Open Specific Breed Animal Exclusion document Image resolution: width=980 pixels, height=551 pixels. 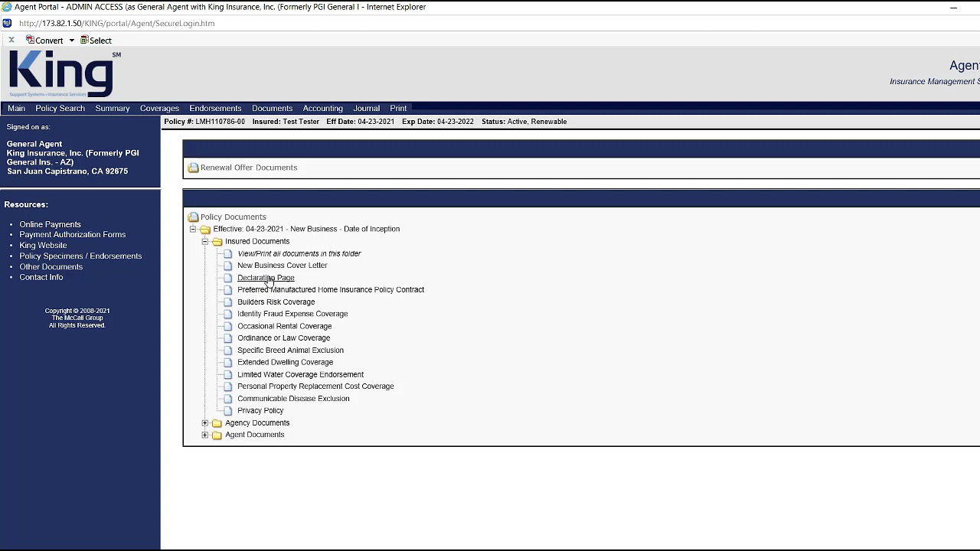pyautogui.click(x=290, y=350)
